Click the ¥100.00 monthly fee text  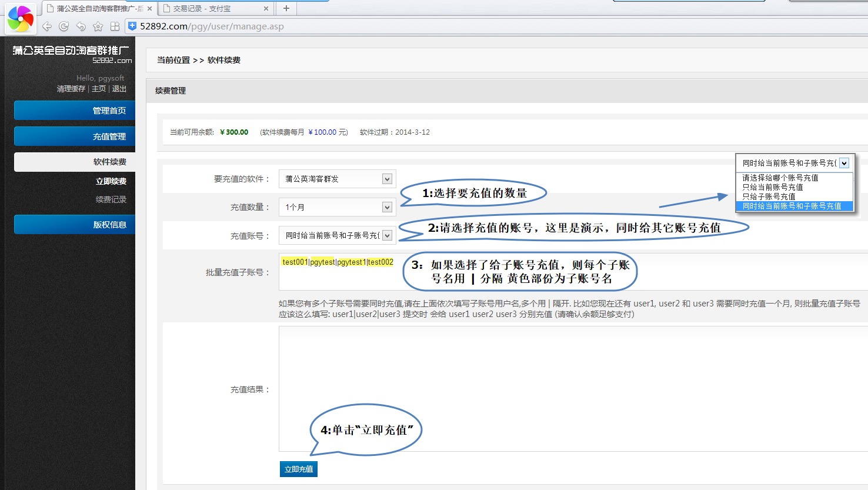[x=322, y=132]
